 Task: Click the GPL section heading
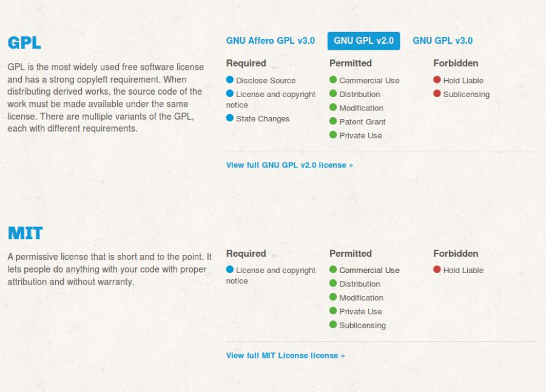coord(24,43)
